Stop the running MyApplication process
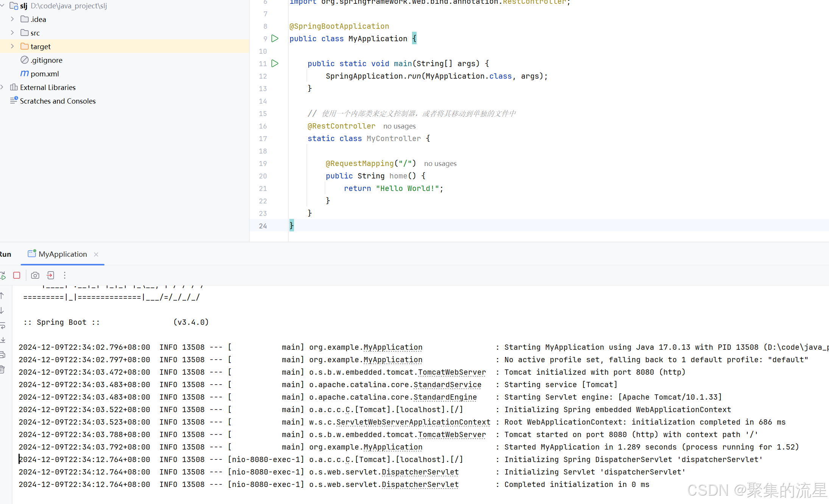Screen dimensions: 829x504 pos(17,275)
